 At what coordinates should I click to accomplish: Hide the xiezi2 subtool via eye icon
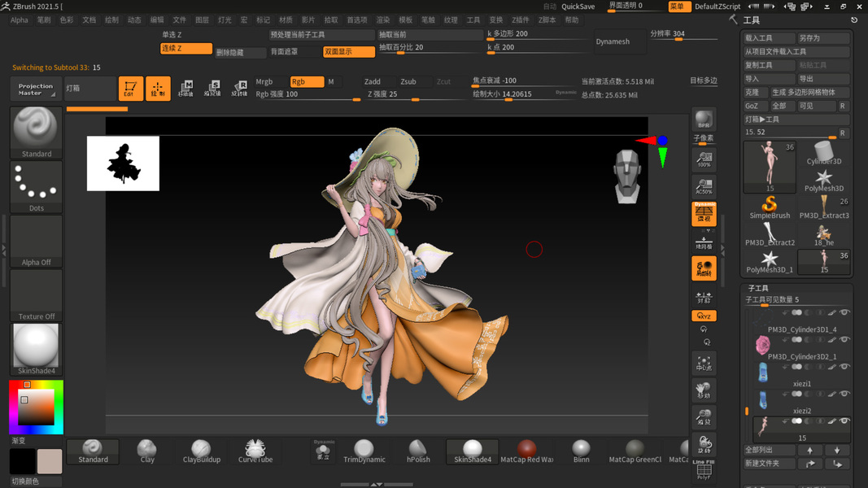point(844,394)
